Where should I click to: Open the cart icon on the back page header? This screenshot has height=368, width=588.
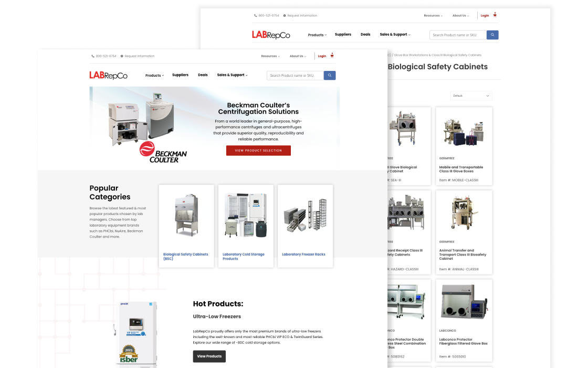coord(495,15)
